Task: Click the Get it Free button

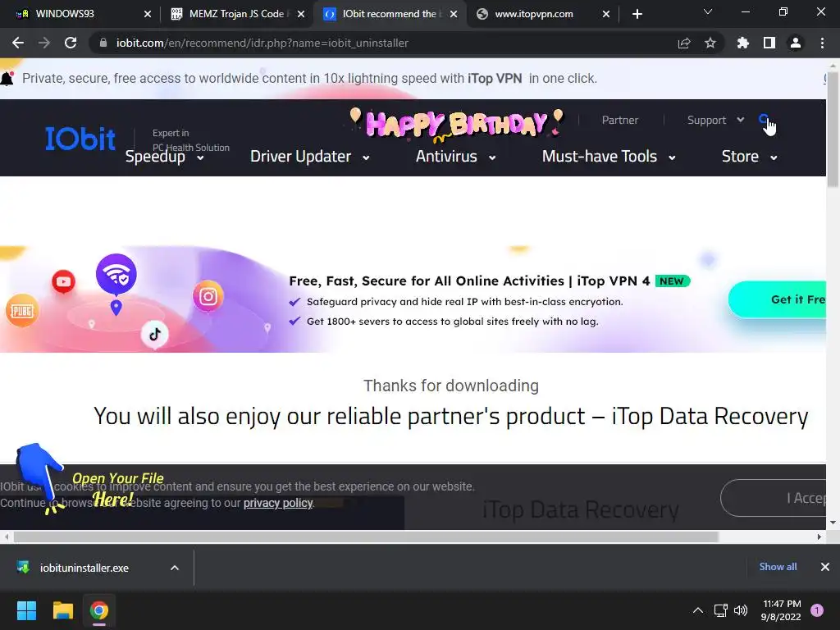Action: tap(777, 299)
